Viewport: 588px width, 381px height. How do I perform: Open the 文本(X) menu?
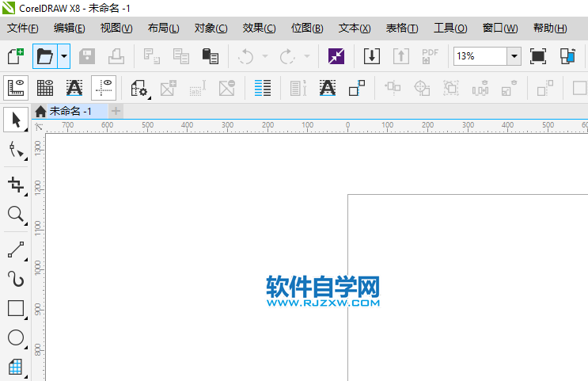coord(355,29)
